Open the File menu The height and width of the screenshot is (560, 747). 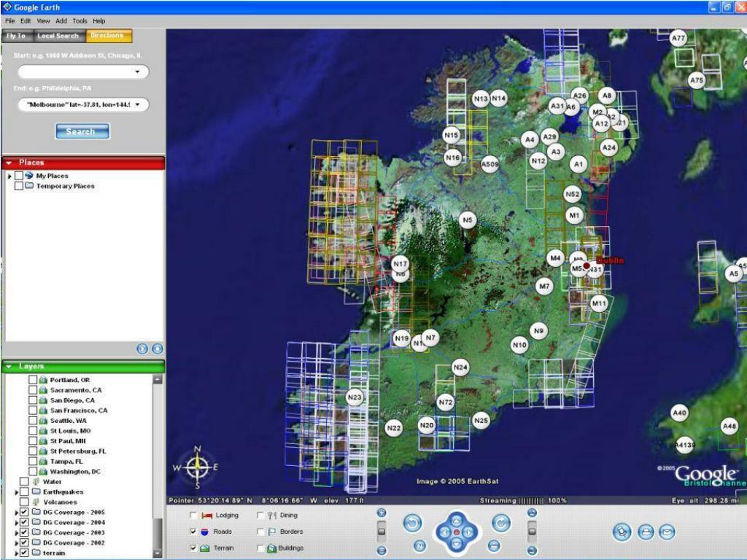point(9,21)
